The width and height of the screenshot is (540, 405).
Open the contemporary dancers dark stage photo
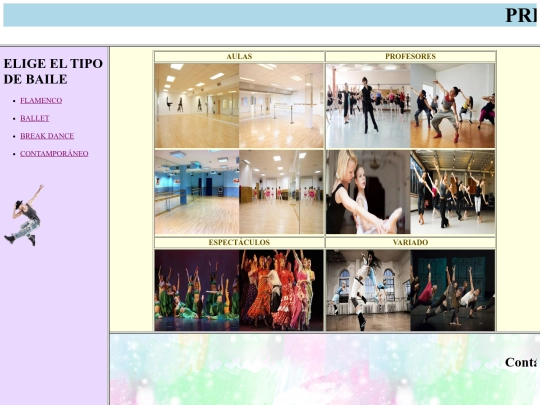point(453,290)
